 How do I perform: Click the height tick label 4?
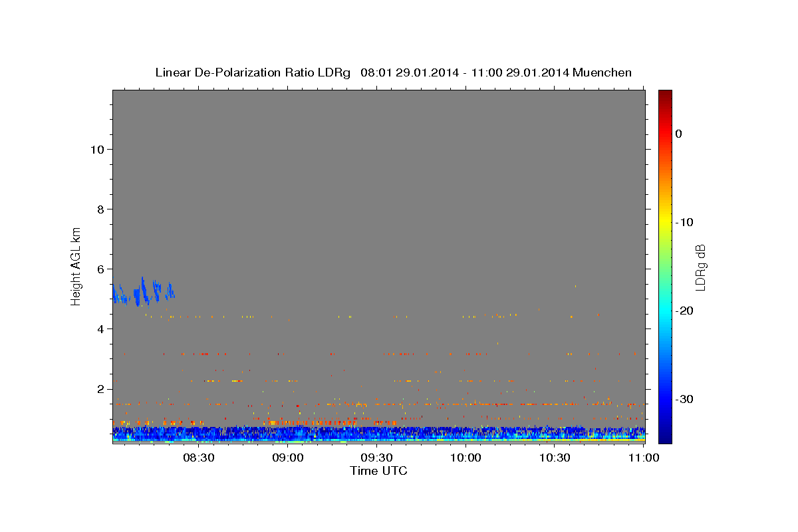point(100,329)
